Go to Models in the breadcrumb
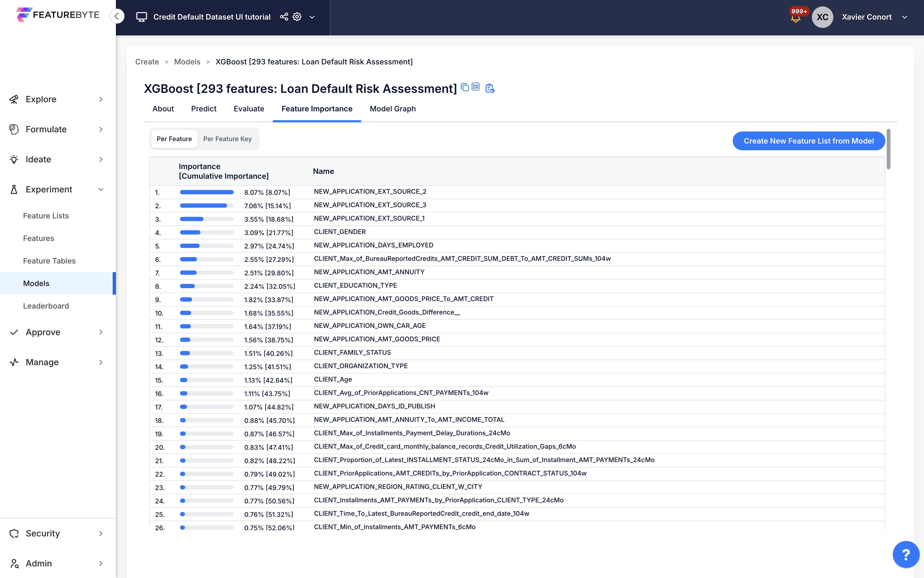 pos(187,62)
